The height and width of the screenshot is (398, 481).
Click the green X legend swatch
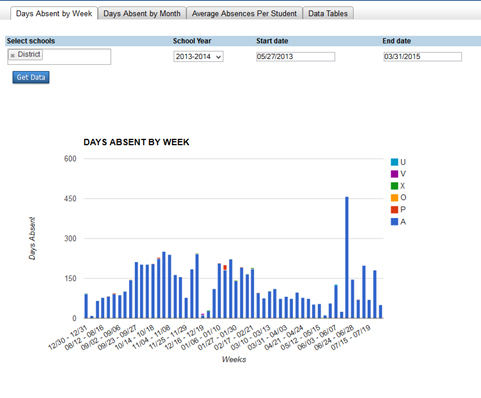[x=394, y=186]
